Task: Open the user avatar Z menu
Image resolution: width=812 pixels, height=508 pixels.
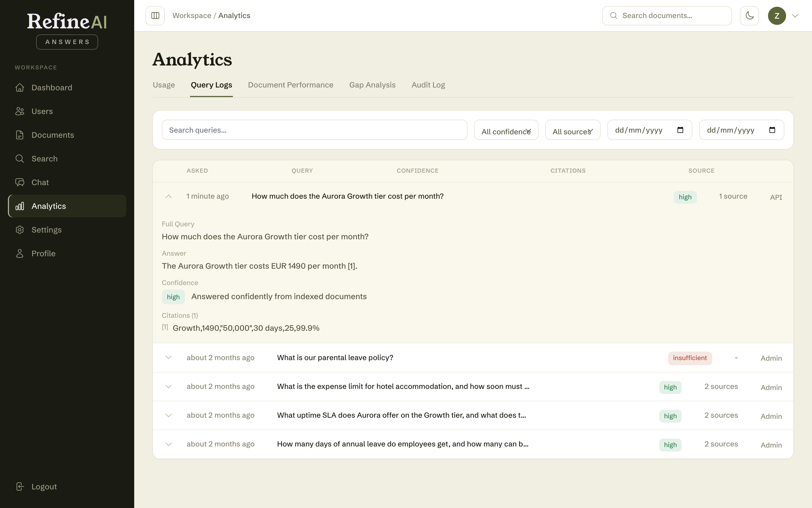Action: point(777,16)
